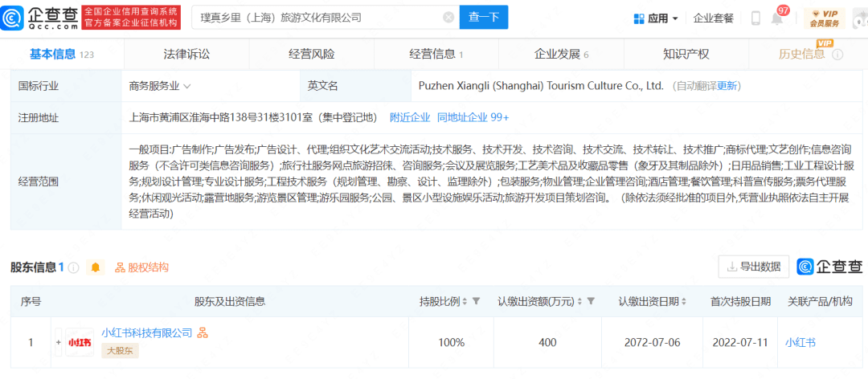Click the 查一下 search button
This screenshot has width=868, height=379.
(484, 17)
